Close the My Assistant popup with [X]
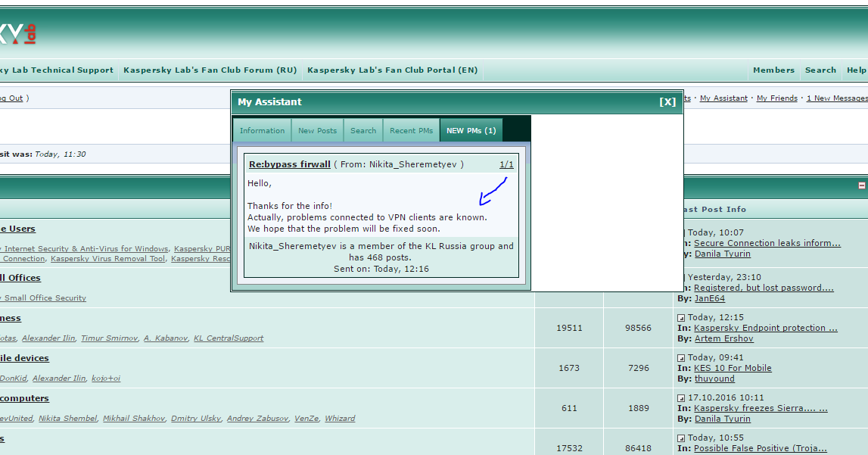 [x=667, y=102]
